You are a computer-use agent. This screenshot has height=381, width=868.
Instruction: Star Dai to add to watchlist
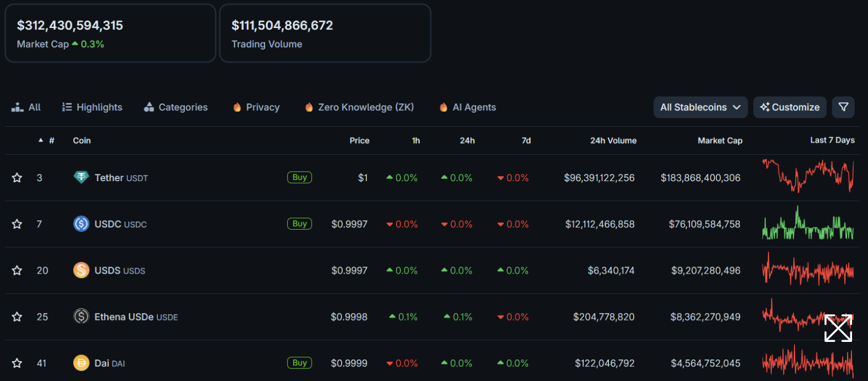pyautogui.click(x=17, y=363)
